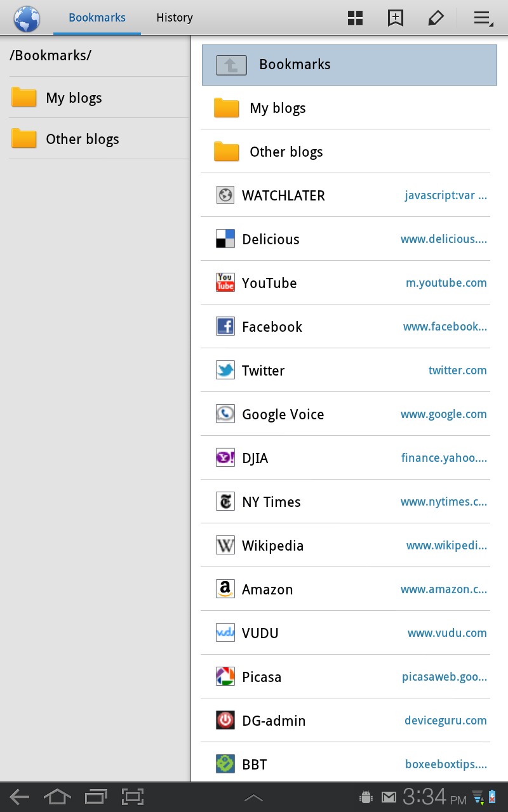Viewport: 508px width, 812px height.
Task: Select the Bookmarks tab
Action: pos(97,18)
